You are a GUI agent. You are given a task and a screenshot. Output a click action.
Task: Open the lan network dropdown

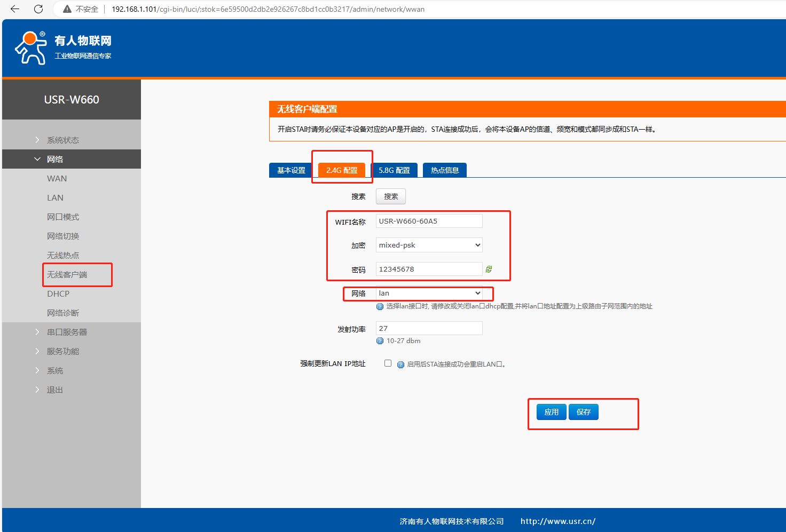tap(429, 293)
